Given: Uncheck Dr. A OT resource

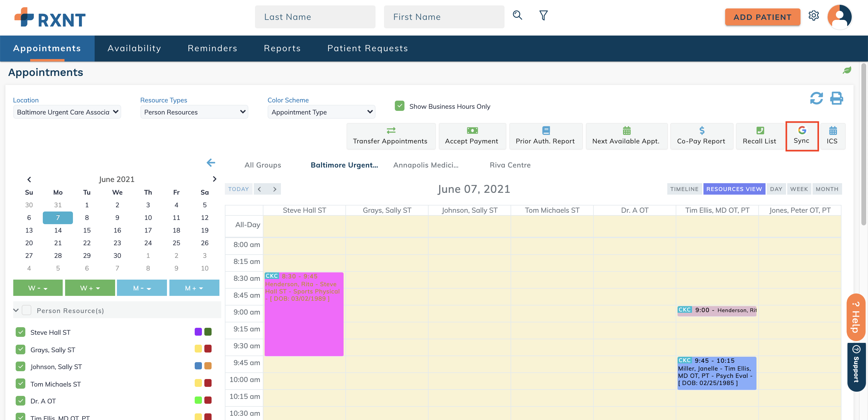Looking at the screenshot, I should tap(20, 401).
